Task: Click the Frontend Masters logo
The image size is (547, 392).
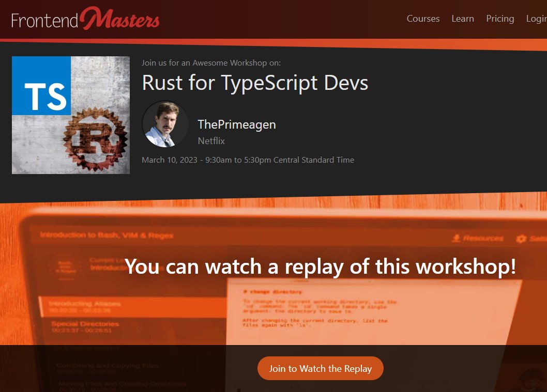Action: tap(85, 20)
